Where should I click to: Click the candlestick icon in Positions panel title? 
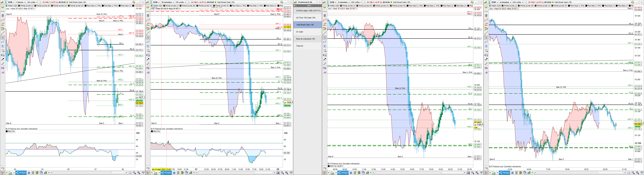[296, 2]
